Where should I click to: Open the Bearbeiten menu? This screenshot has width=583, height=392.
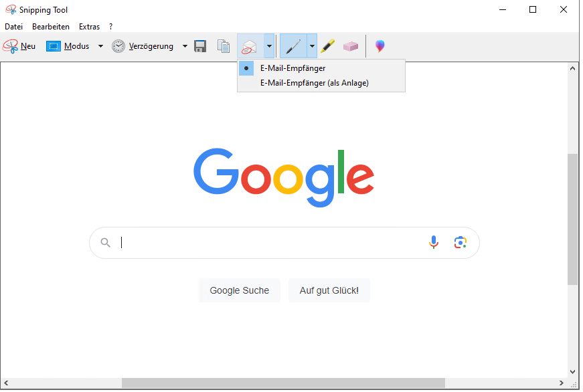(51, 27)
